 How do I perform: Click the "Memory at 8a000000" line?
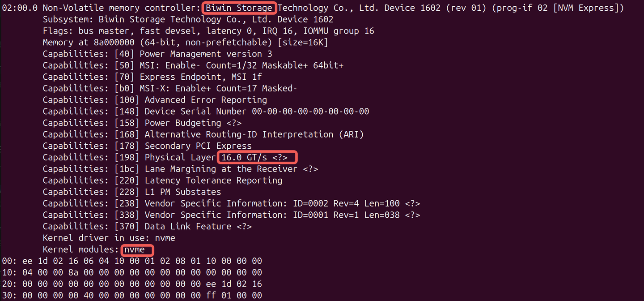pos(186,43)
